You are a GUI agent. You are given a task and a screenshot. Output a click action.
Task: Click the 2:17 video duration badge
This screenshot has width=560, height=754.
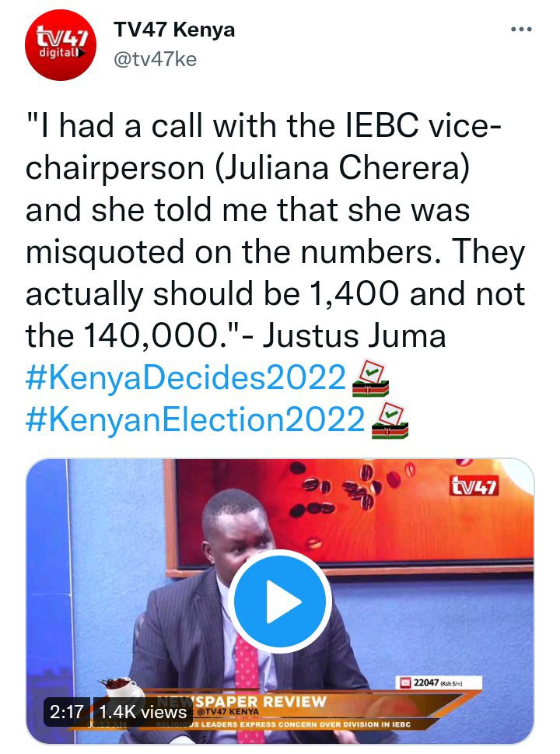(x=67, y=712)
